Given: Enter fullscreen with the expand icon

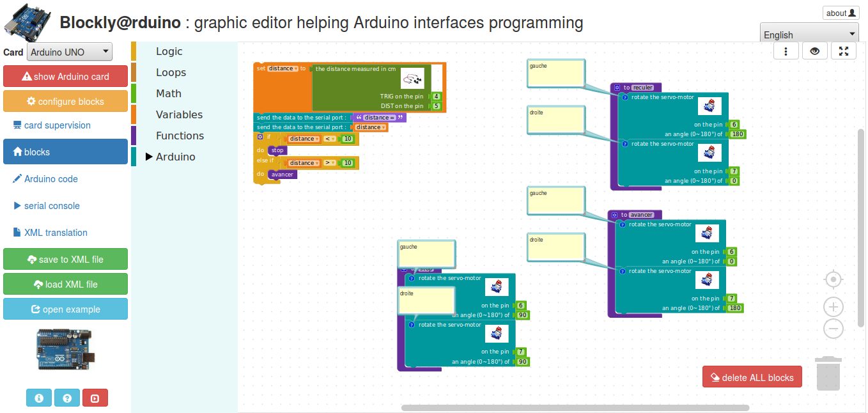Looking at the screenshot, I should coord(843,51).
